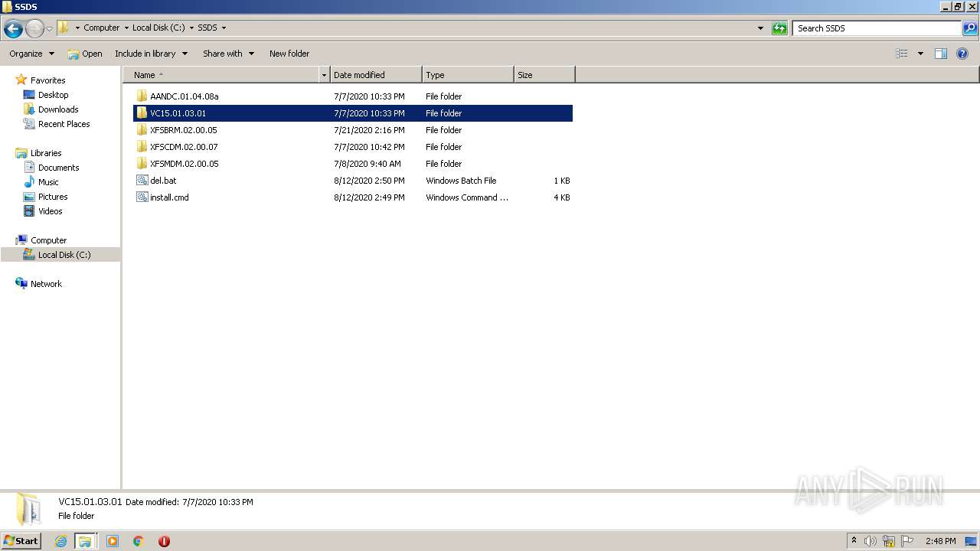Select Favorites in the navigation pane

47,80
